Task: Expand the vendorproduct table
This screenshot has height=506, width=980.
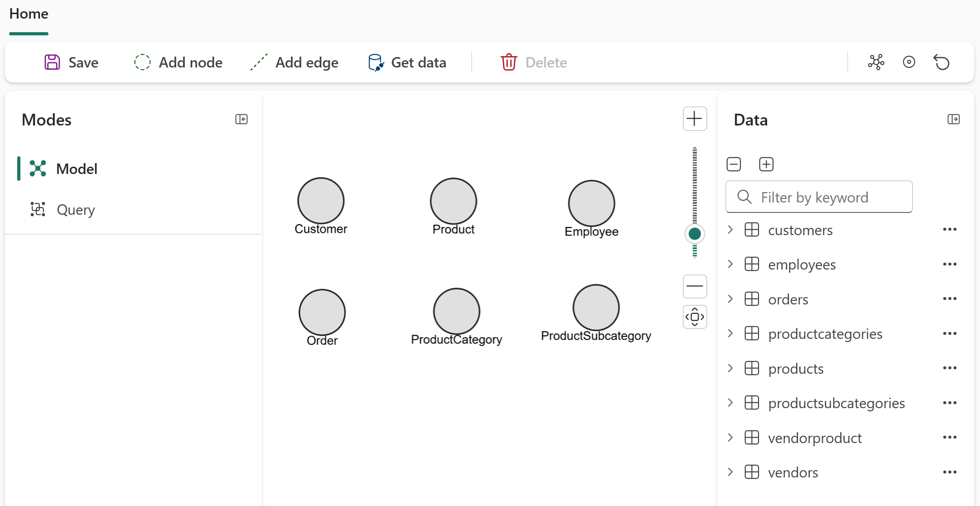Action: coord(730,437)
